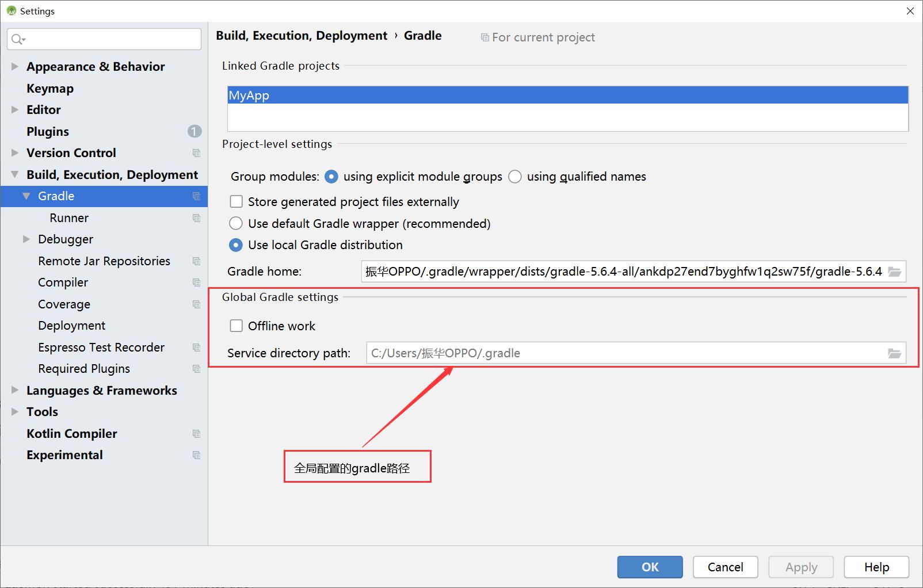923x588 pixels.
Task: Collapse the Gradle tree node
Action: click(x=26, y=196)
